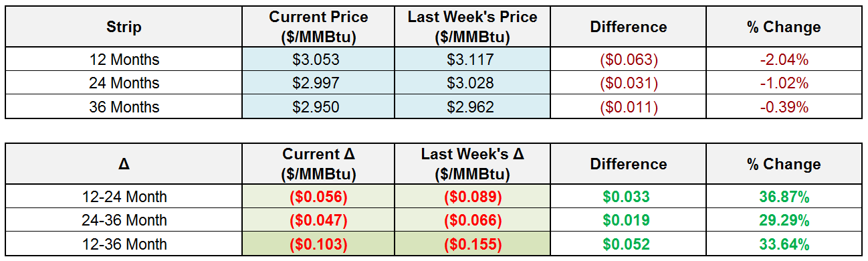Select the 12-24 Month row label
Screen dimensions: 868x261
click(124, 197)
